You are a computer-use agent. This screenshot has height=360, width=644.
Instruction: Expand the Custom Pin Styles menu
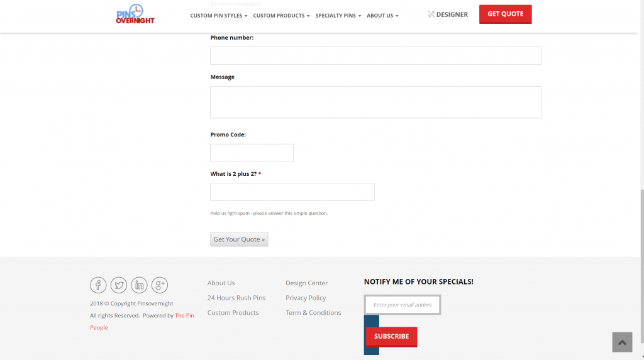pyautogui.click(x=218, y=16)
